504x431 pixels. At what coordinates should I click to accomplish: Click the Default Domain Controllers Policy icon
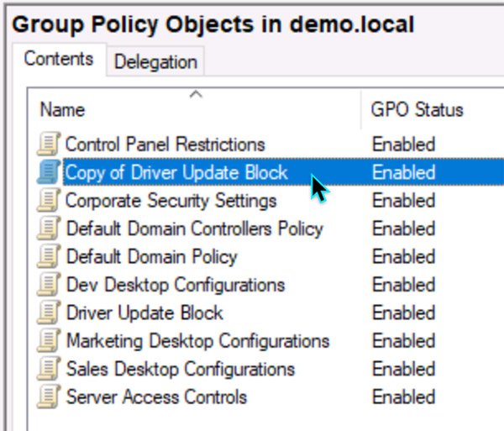[50, 229]
